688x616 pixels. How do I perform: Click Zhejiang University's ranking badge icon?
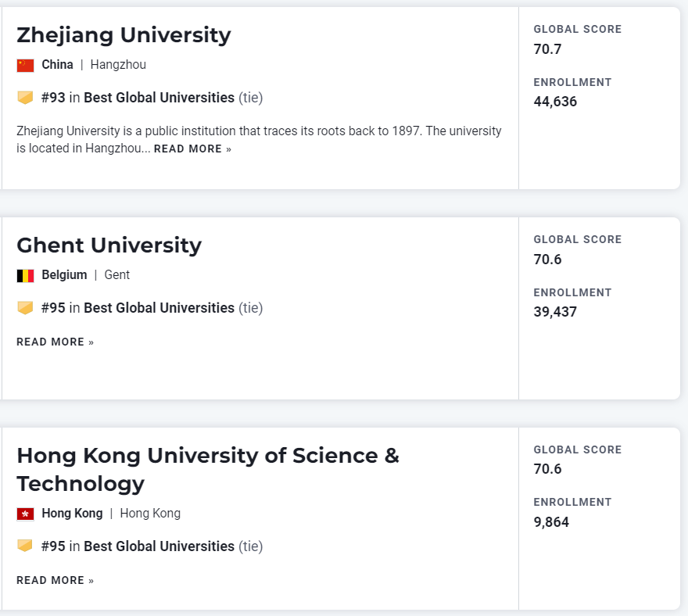click(25, 98)
